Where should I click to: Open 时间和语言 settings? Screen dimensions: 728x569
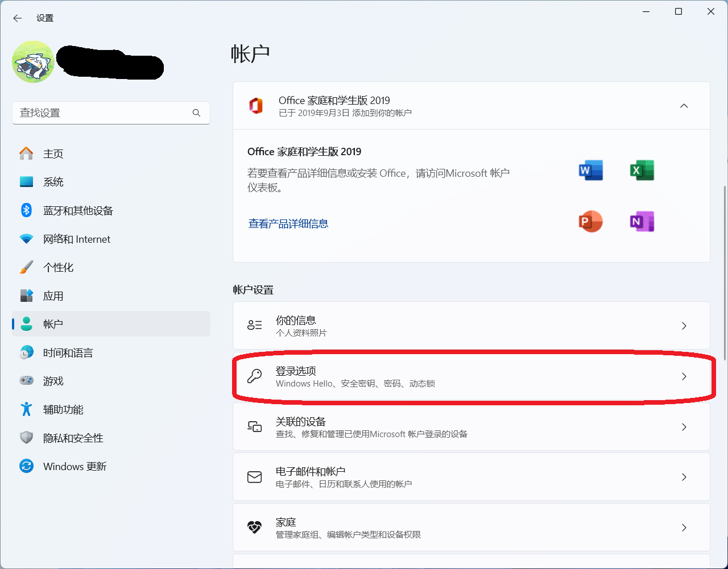pyautogui.click(x=111, y=352)
